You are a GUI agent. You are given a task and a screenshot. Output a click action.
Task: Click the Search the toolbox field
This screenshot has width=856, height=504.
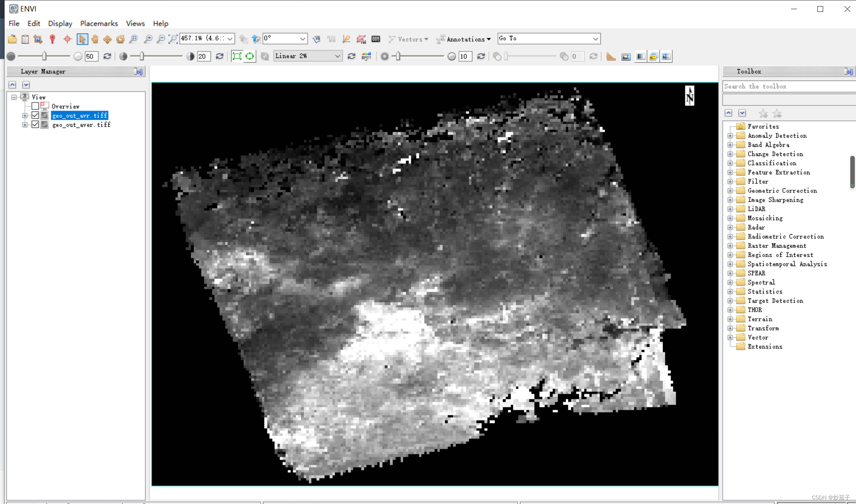point(789,86)
